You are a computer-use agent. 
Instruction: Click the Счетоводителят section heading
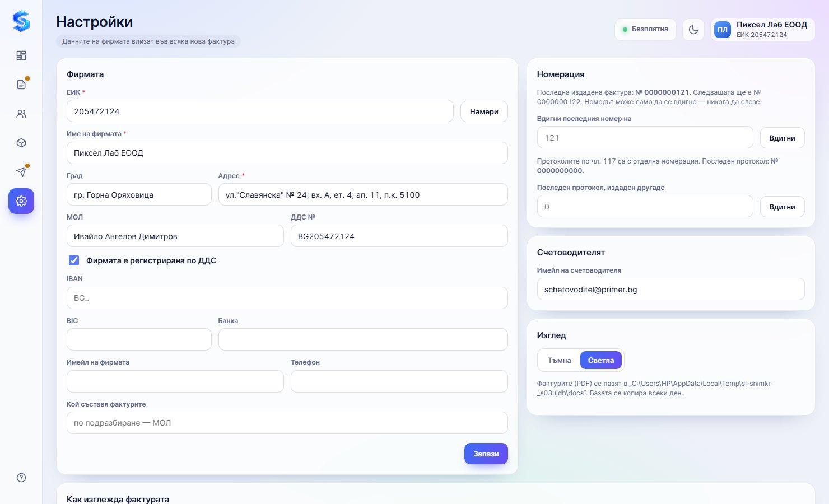pyautogui.click(x=571, y=253)
